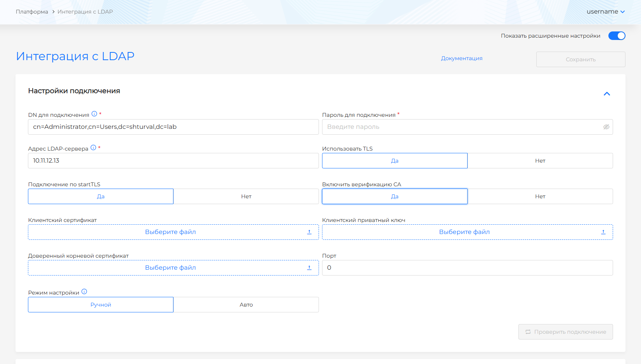Click upload icon in Клиентский приватный ключ field

[x=603, y=232]
